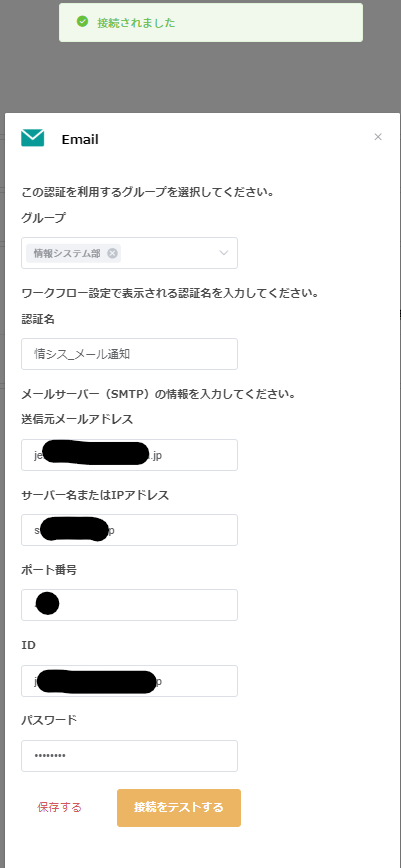
Task: Click the パスワード input field
Action: (130, 756)
